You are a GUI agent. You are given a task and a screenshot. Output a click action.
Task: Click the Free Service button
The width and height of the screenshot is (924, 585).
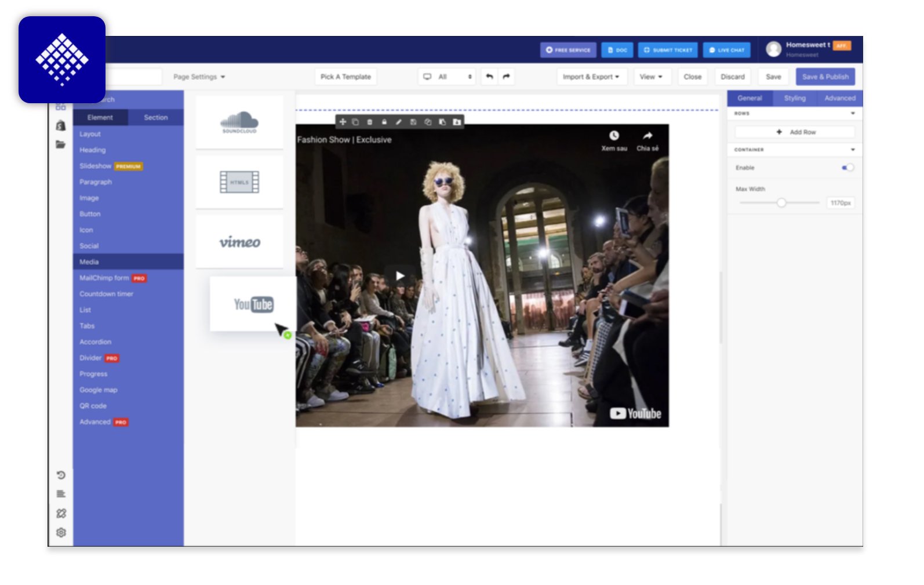pos(568,50)
